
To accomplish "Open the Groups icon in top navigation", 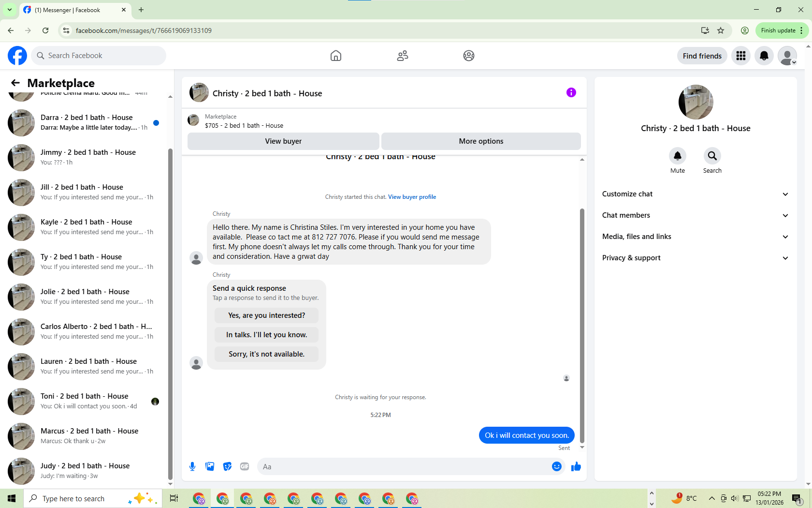I will click(x=469, y=56).
